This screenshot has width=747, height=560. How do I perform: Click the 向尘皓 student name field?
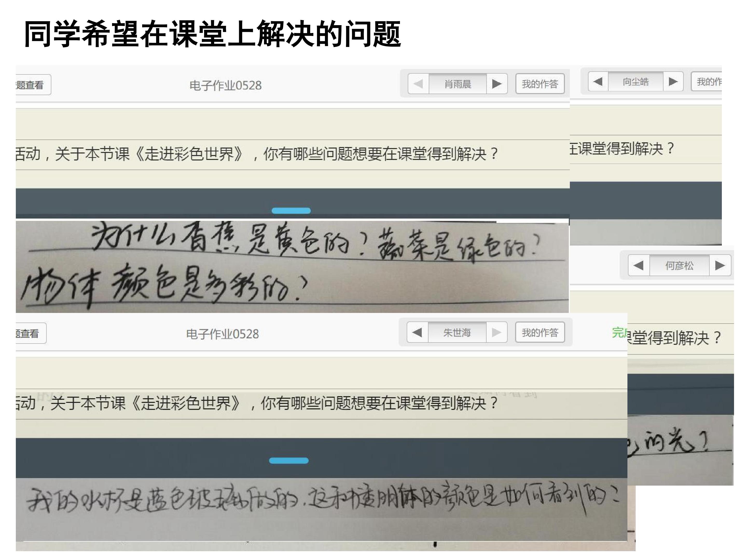(x=635, y=81)
